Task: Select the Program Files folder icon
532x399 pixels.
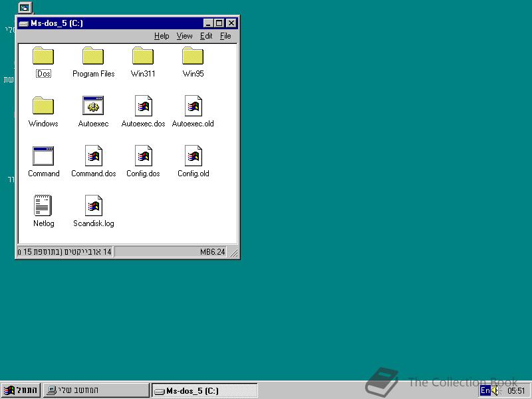Action: click(93, 56)
